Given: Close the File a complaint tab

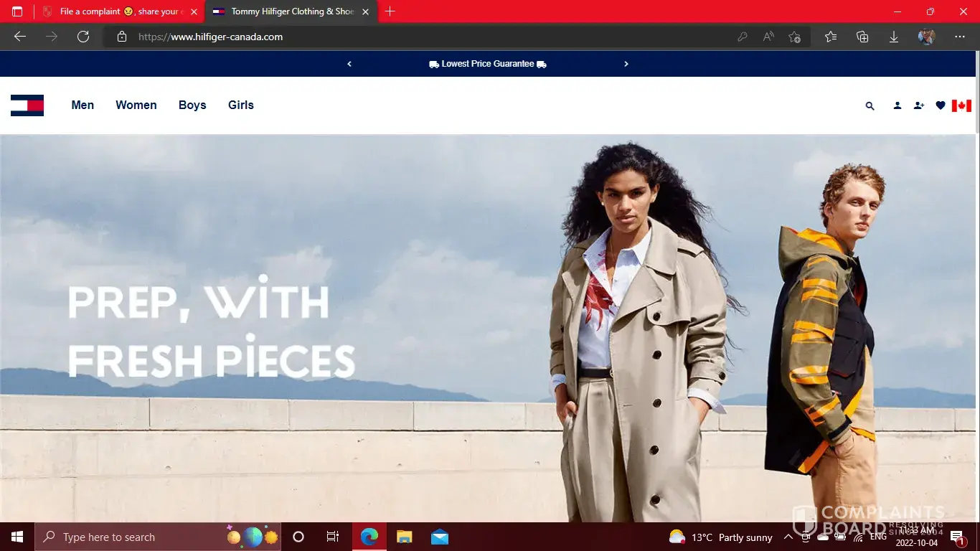Looking at the screenshot, I should pyautogui.click(x=194, y=11).
